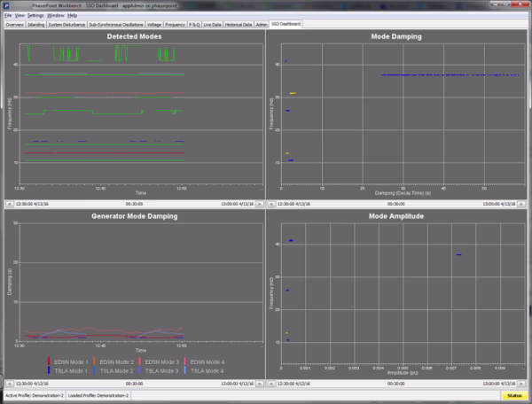Click Mode Amplitude end time 13:00:00 4/13/16

click(499, 384)
